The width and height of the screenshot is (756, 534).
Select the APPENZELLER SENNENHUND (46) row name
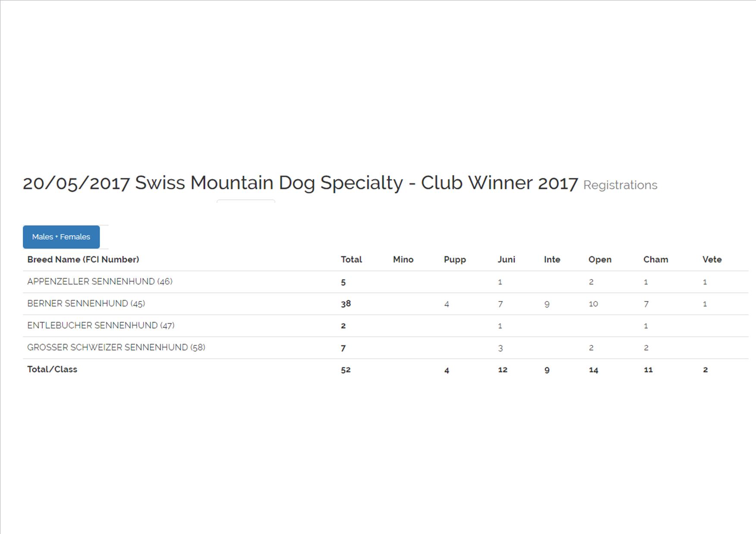pyautogui.click(x=100, y=282)
